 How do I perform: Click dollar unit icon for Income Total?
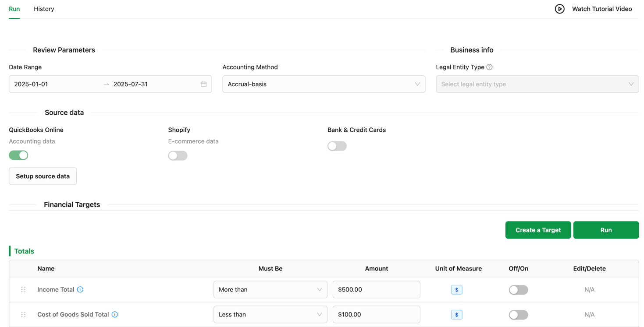coord(456,290)
